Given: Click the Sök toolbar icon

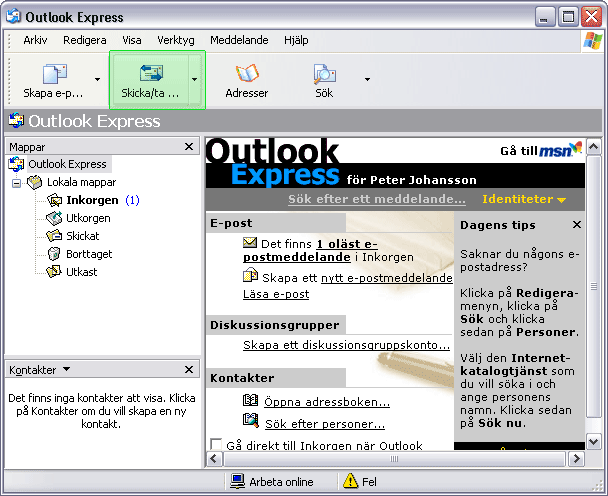Looking at the screenshot, I should [324, 73].
